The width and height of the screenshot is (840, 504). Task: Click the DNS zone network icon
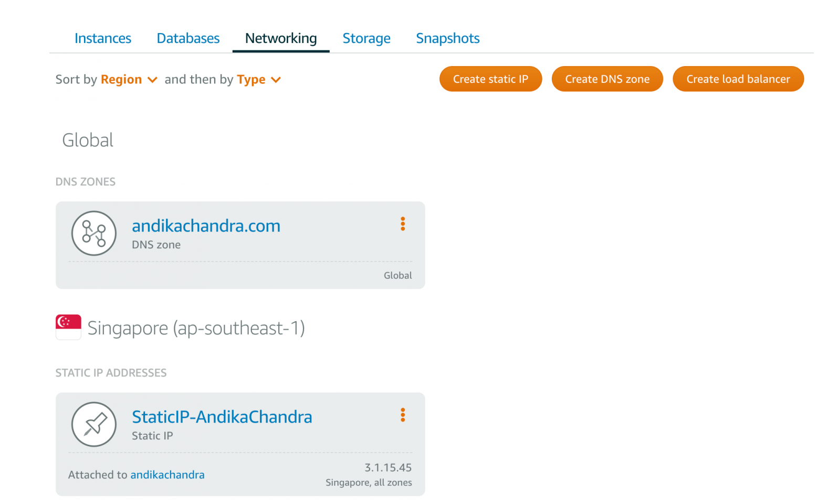pyautogui.click(x=94, y=233)
